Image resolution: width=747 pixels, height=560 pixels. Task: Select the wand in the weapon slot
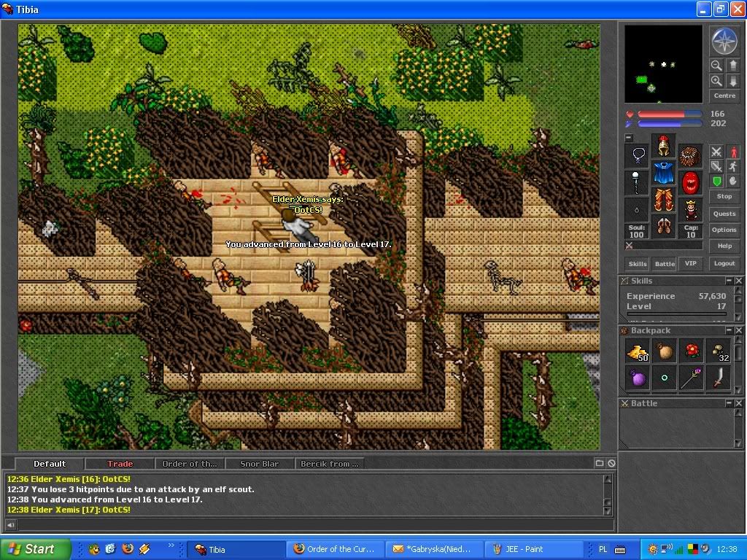637,183
